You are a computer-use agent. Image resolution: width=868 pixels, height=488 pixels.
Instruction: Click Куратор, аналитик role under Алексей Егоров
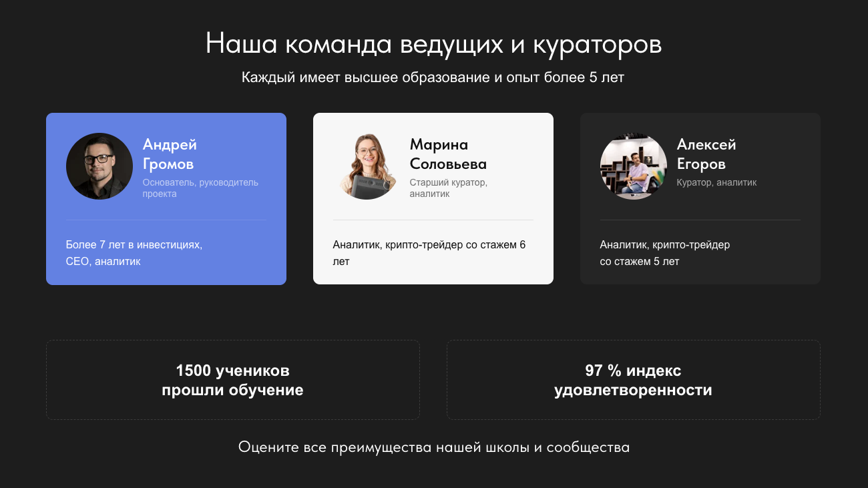pyautogui.click(x=716, y=182)
